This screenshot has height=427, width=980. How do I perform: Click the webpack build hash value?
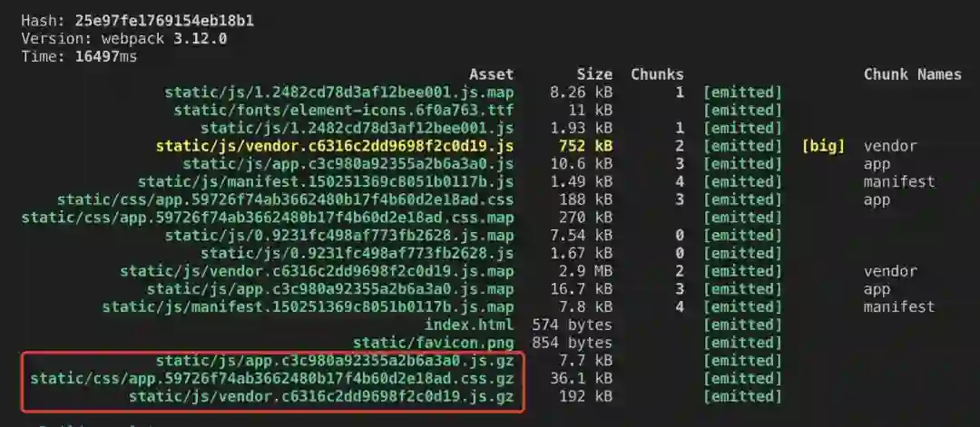(165, 21)
